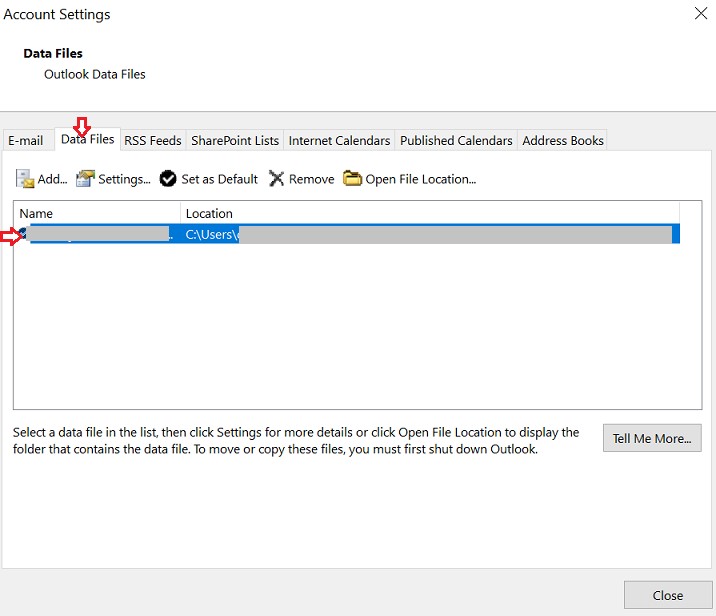
Task: Click the Settings... label text
Action: 124,179
